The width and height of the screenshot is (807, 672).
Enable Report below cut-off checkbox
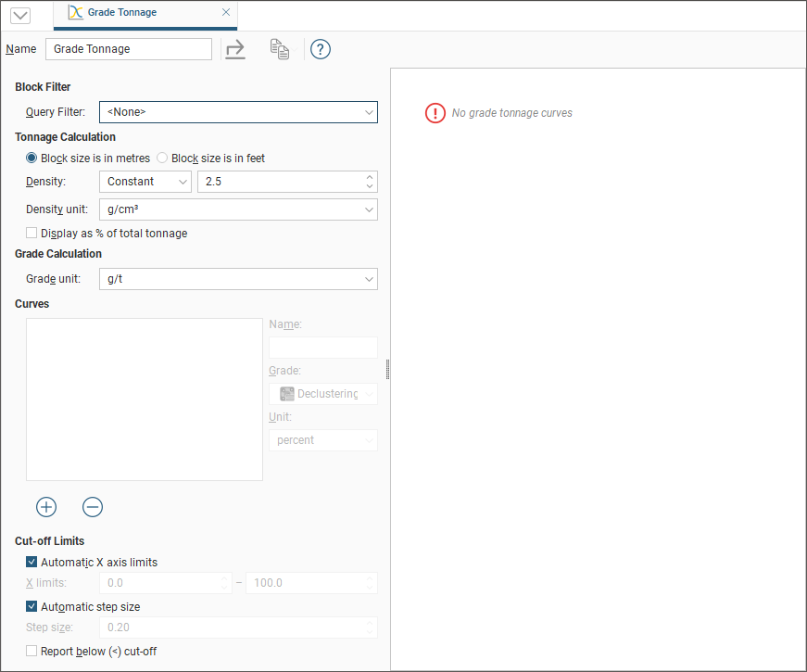pyautogui.click(x=32, y=652)
